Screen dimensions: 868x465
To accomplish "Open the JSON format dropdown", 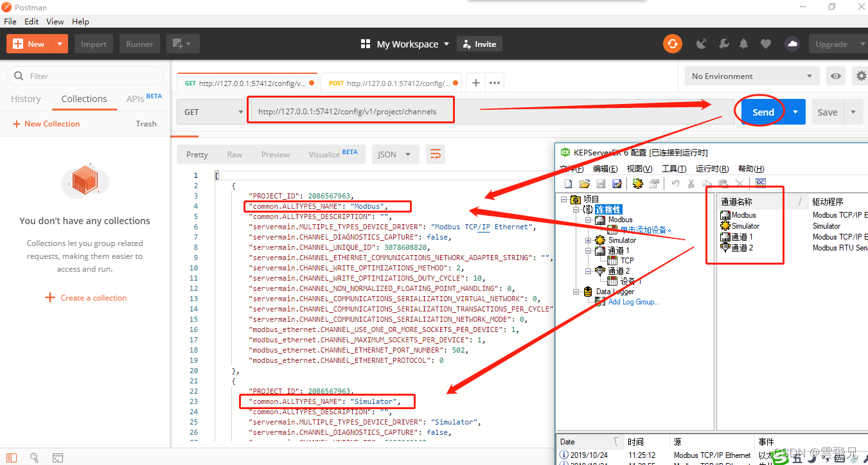I will [395, 154].
